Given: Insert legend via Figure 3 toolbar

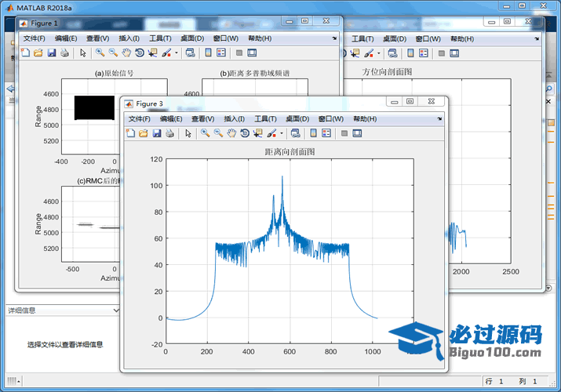Looking at the screenshot, I should pos(326,133).
